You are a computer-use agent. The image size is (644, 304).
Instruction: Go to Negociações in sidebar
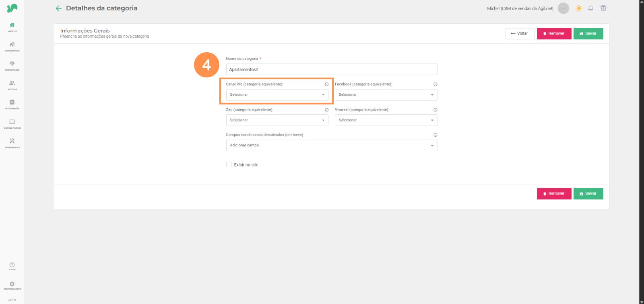(12, 65)
